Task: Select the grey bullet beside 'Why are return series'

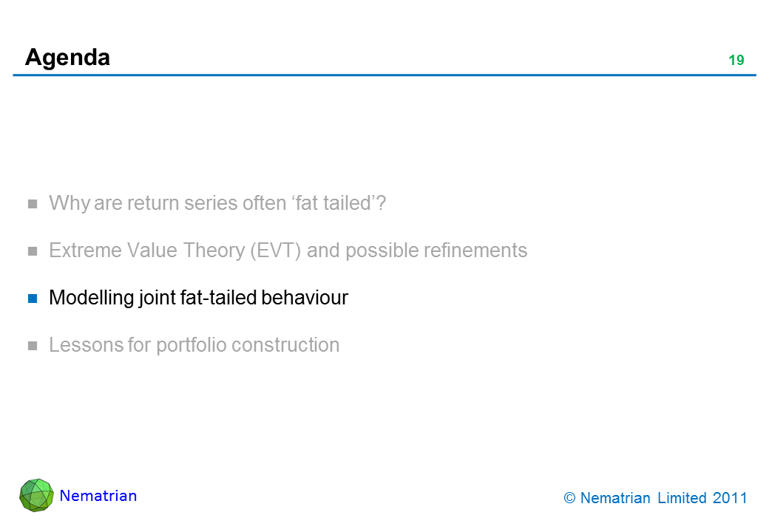Action: pyautogui.click(x=33, y=205)
